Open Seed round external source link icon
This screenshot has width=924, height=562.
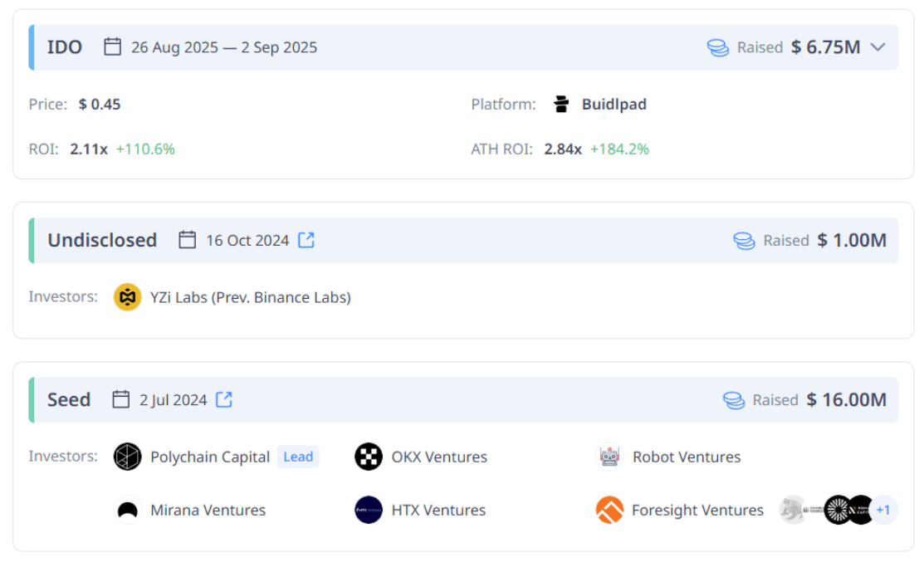pos(224,399)
